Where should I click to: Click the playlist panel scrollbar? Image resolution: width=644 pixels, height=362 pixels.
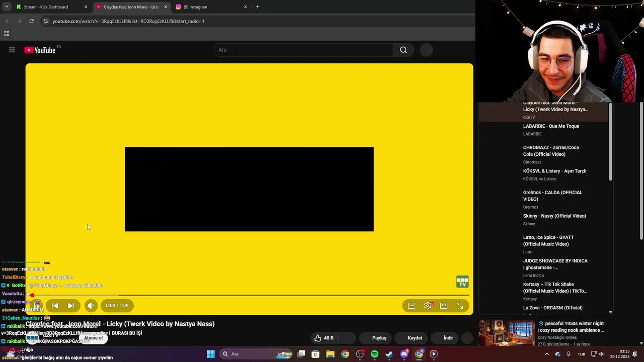pyautogui.click(x=611, y=142)
